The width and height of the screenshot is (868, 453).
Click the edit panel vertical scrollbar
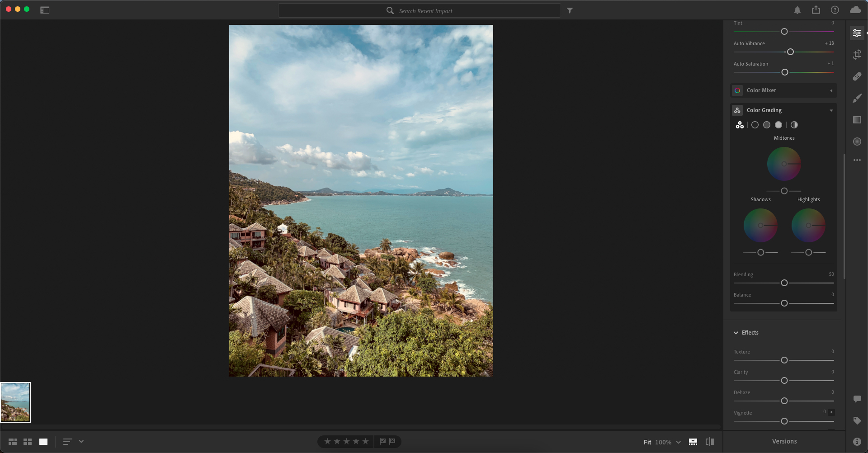point(844,217)
